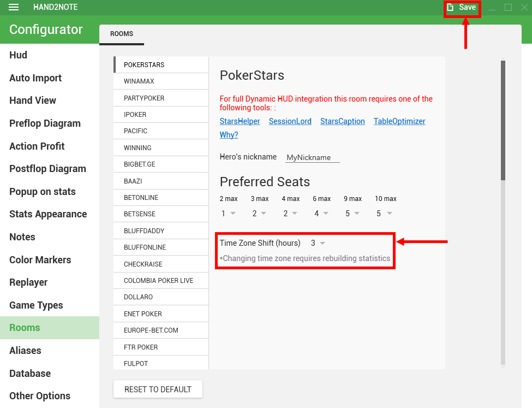The width and height of the screenshot is (532, 408).
Task: Click the Save button
Action: [x=462, y=7]
